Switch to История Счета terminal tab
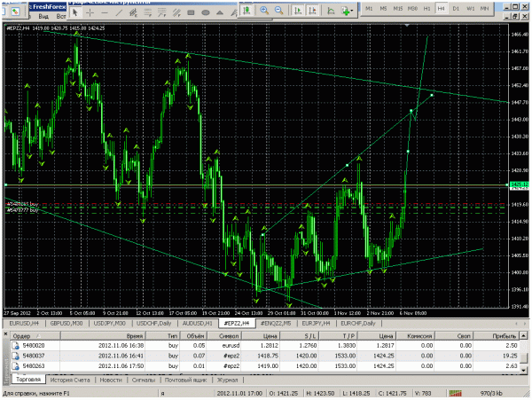The width and height of the screenshot is (532, 400). pos(70,380)
